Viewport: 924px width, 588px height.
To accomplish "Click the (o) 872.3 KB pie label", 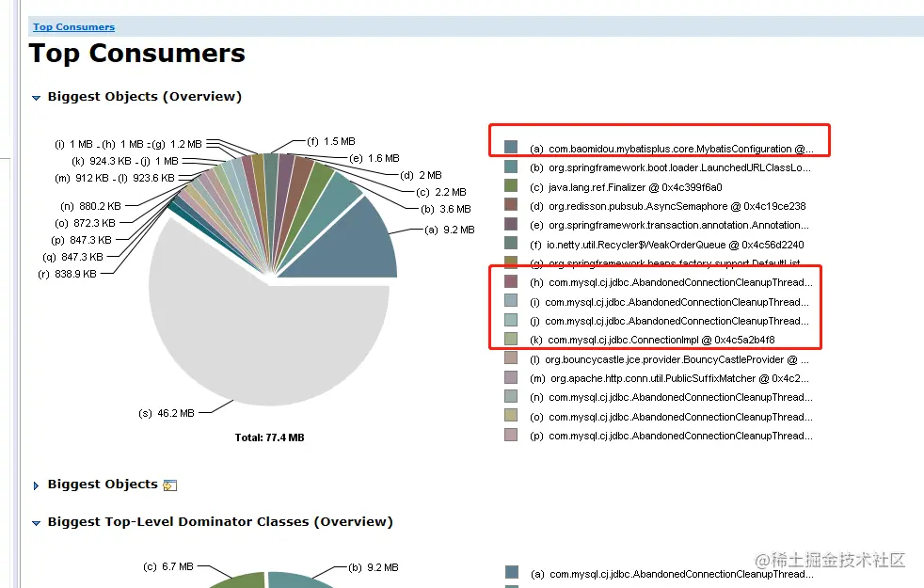I will click(x=85, y=223).
